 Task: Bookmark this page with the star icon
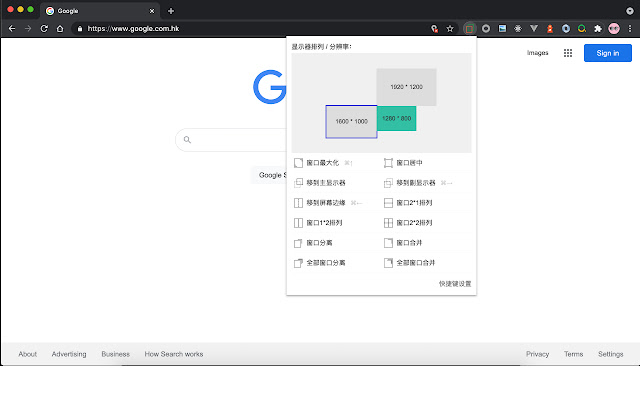[450, 29]
